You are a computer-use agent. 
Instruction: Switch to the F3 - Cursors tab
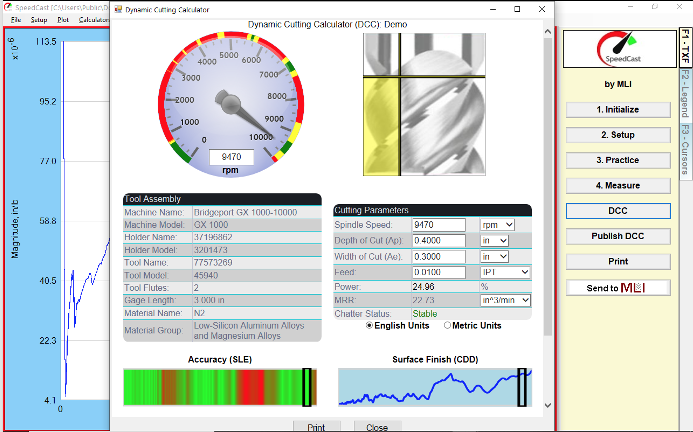685,149
